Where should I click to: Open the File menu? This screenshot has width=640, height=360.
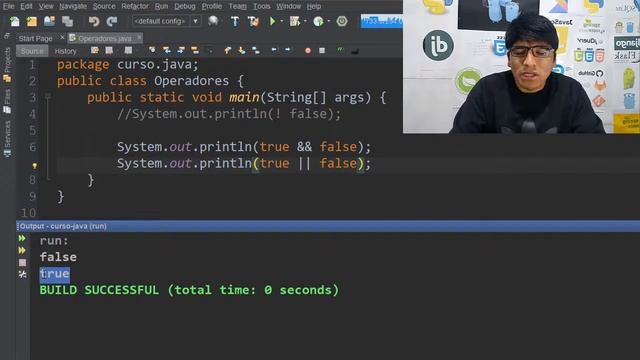click(9, 6)
